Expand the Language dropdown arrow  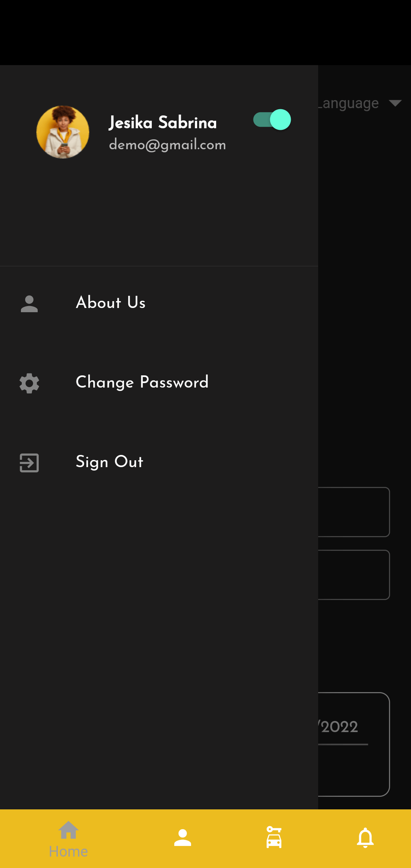pos(395,103)
